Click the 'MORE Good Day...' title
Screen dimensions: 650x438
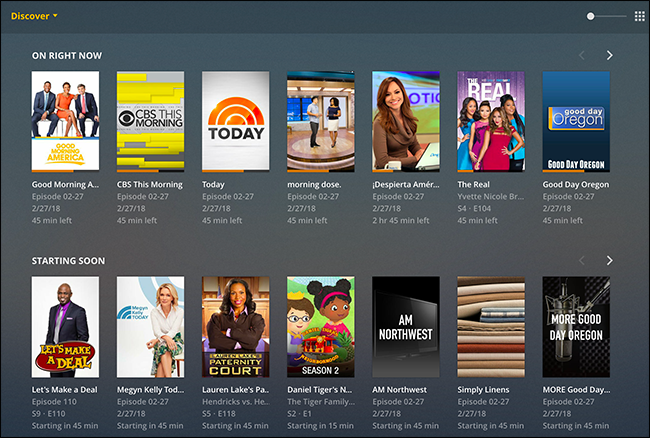(x=576, y=390)
